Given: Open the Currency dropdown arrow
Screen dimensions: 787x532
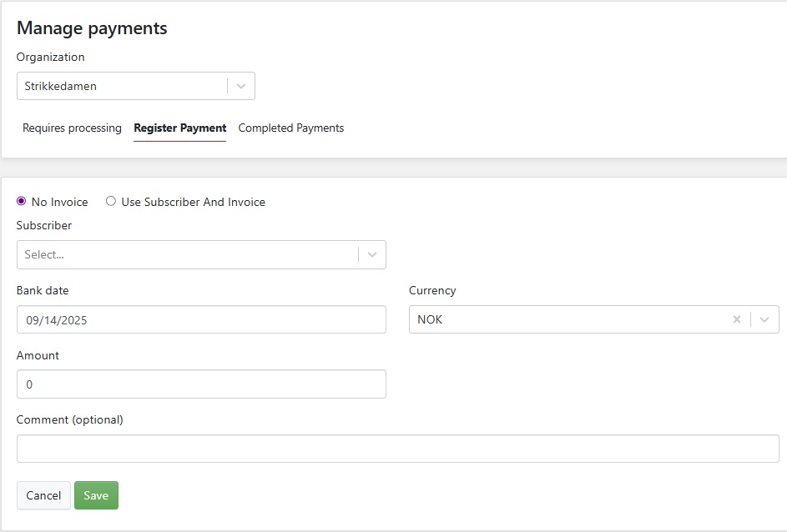Looking at the screenshot, I should [764, 319].
